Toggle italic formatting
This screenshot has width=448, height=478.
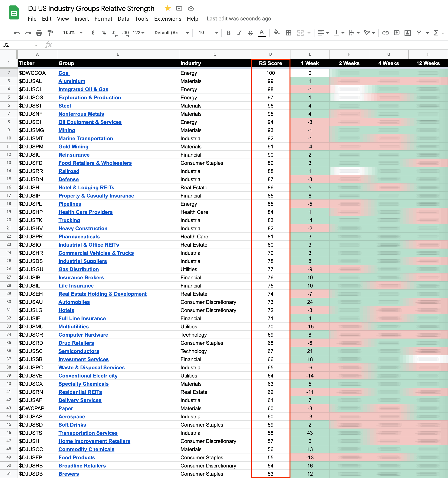[239, 33]
